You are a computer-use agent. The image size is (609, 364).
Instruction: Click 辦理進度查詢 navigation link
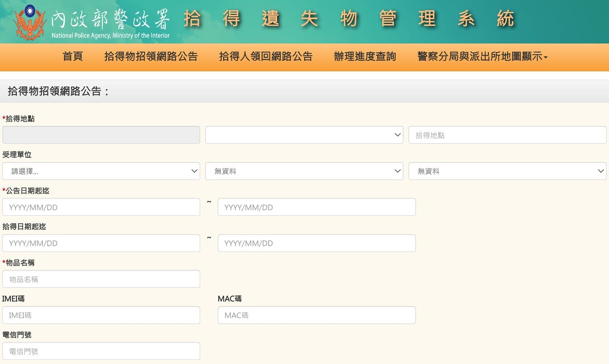tap(365, 56)
